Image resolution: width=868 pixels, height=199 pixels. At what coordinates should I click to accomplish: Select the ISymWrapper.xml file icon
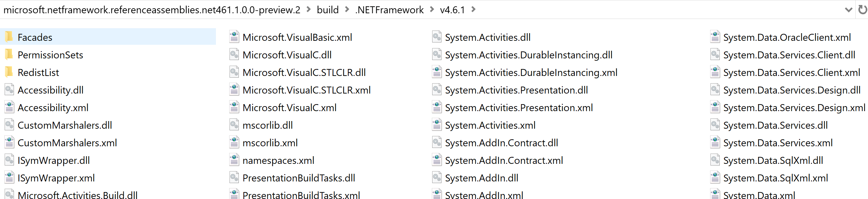(9, 177)
